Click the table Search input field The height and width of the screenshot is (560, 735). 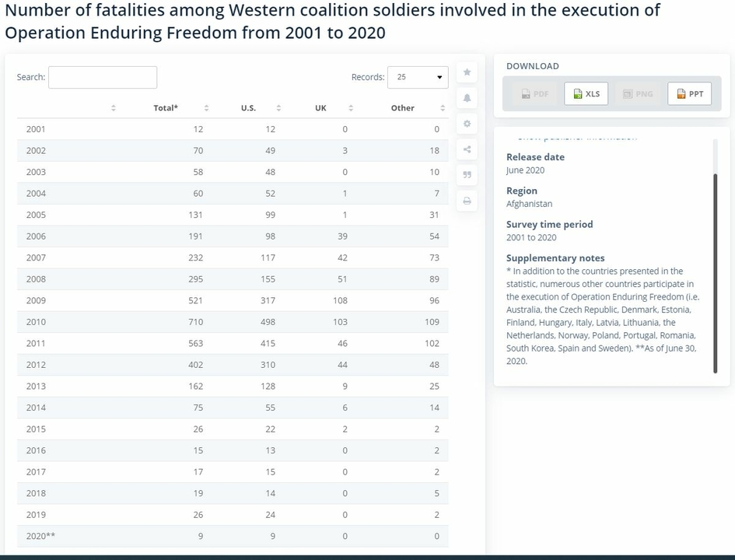[103, 77]
